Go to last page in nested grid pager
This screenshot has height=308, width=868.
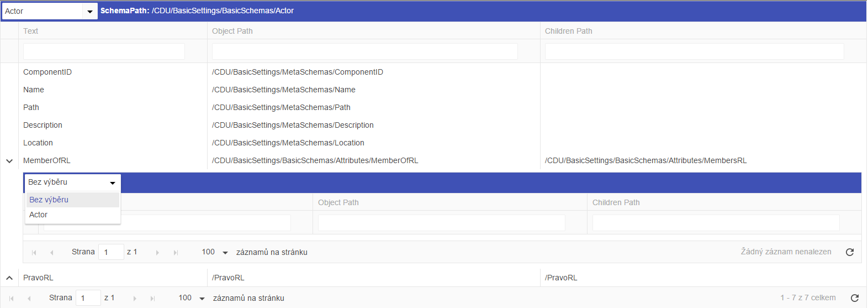[176, 253]
